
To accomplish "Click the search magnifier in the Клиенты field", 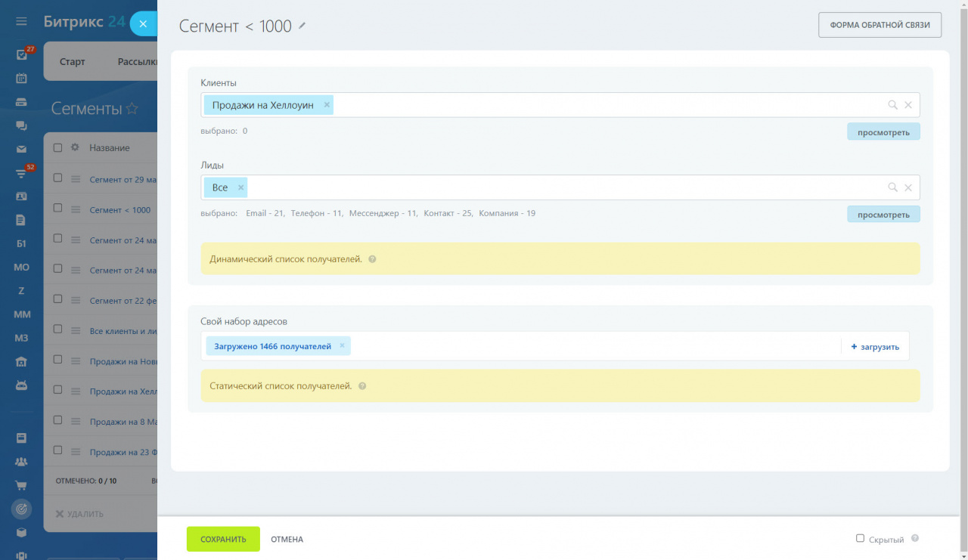I will [892, 105].
